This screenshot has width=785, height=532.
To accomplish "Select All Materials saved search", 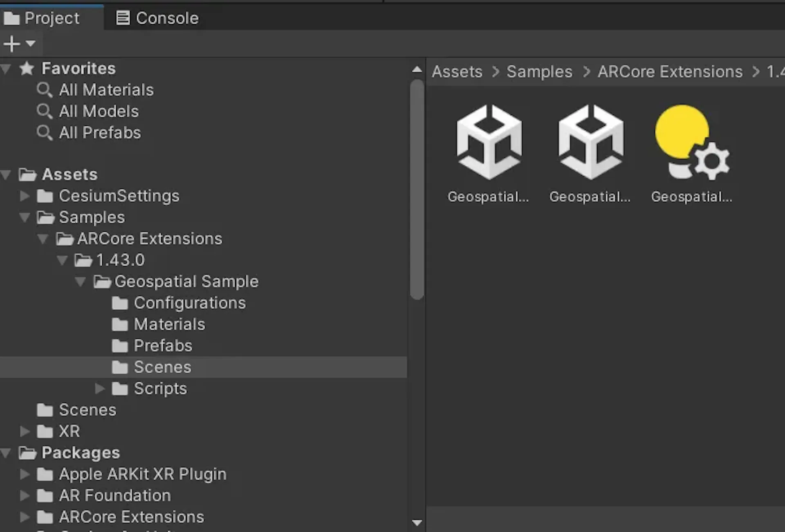I will (106, 90).
